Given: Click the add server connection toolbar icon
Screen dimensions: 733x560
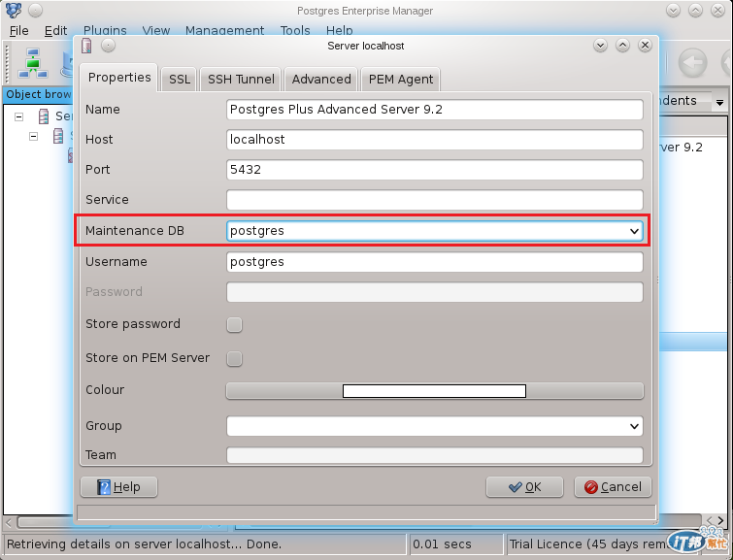Looking at the screenshot, I should (32, 63).
